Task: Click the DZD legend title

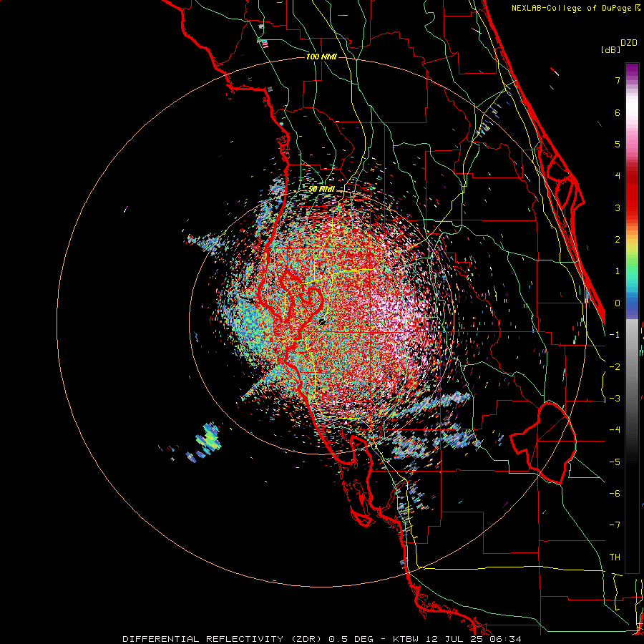Action: click(629, 43)
